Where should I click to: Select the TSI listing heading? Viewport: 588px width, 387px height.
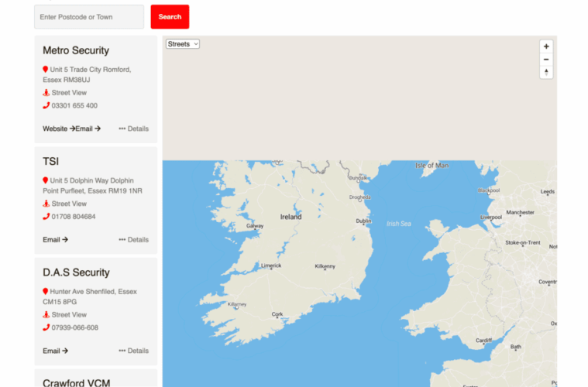[x=50, y=161]
